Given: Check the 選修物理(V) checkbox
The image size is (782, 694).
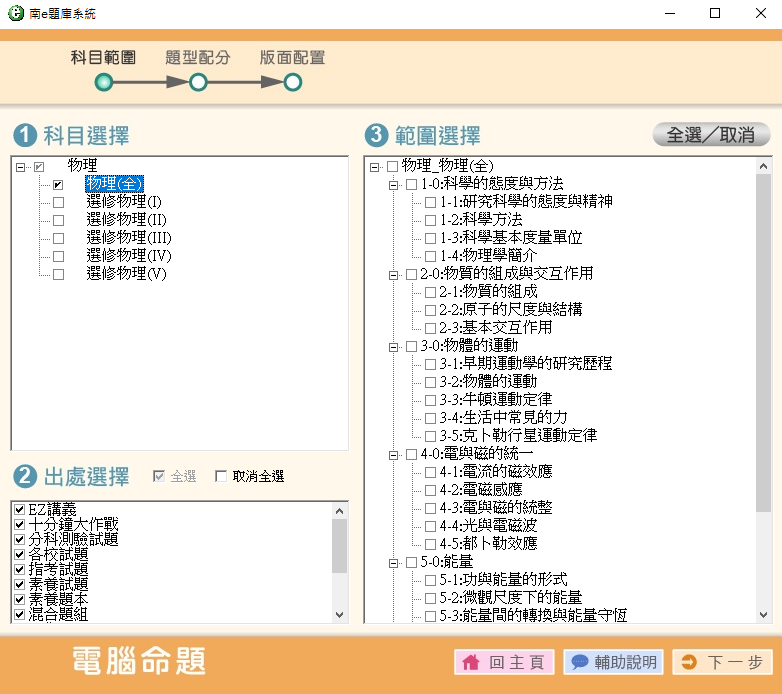Looking at the screenshot, I should pos(58,274).
